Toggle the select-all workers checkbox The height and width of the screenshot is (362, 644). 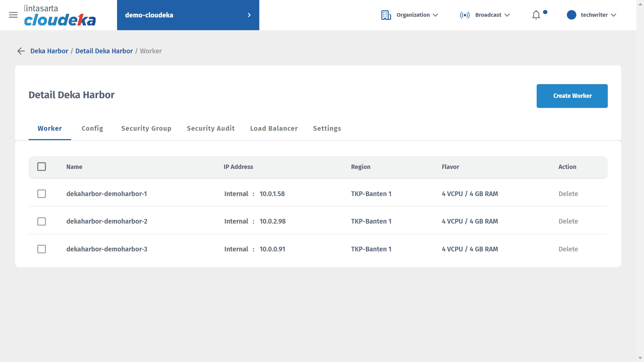(42, 167)
